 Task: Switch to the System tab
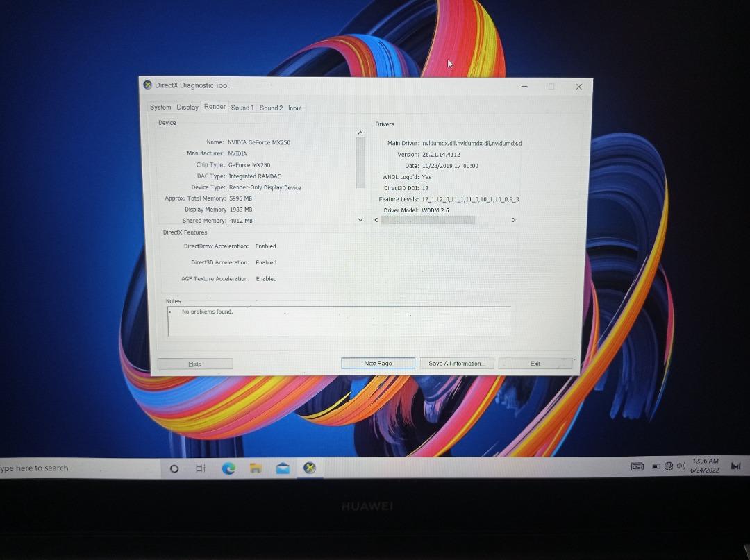[x=160, y=108]
